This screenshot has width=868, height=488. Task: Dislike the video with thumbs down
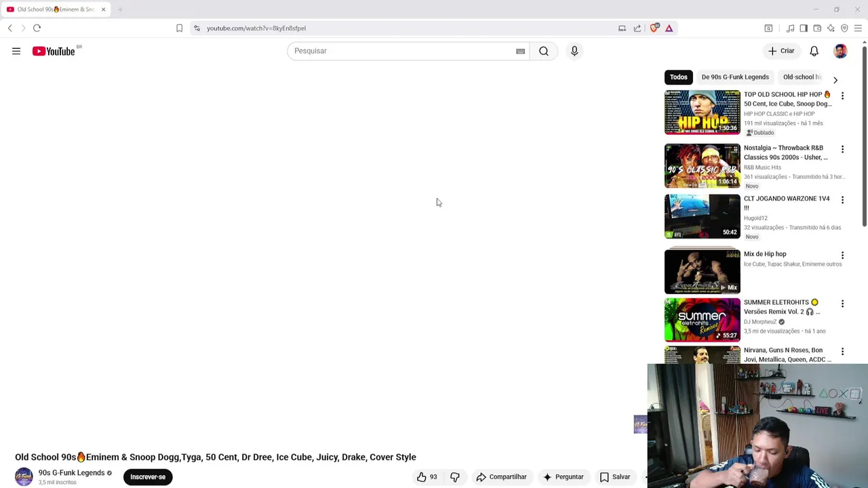pyautogui.click(x=455, y=477)
